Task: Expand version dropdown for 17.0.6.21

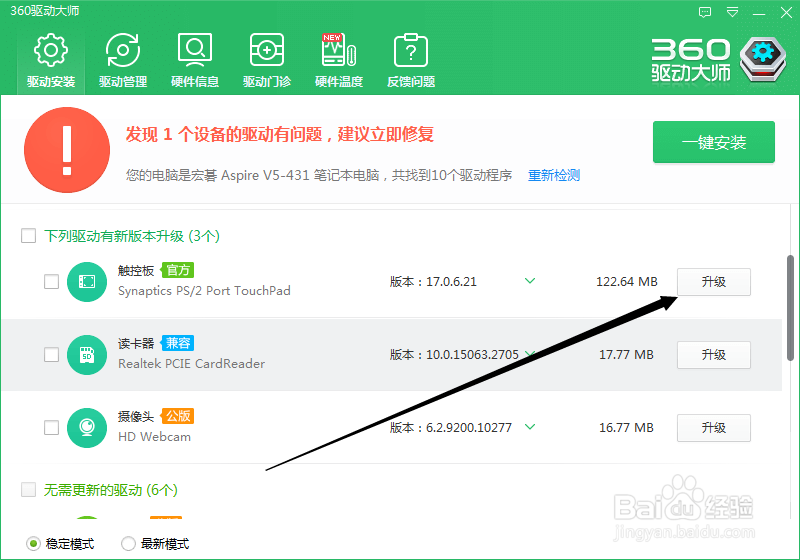Action: (x=530, y=281)
